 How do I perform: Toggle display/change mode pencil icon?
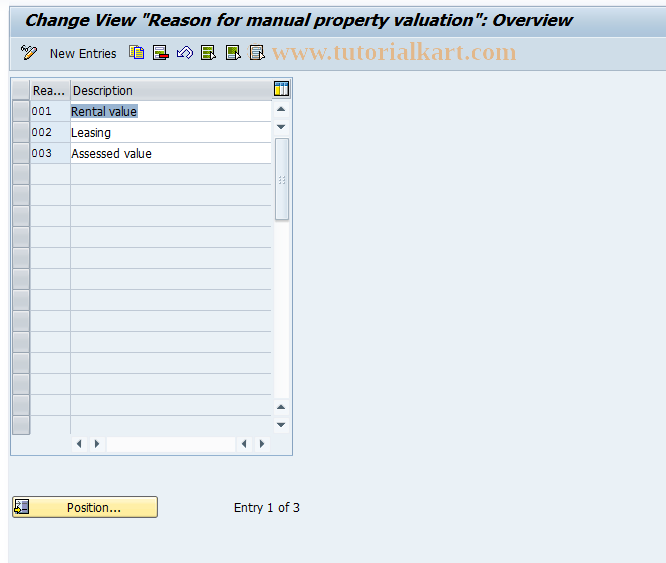pos(29,53)
